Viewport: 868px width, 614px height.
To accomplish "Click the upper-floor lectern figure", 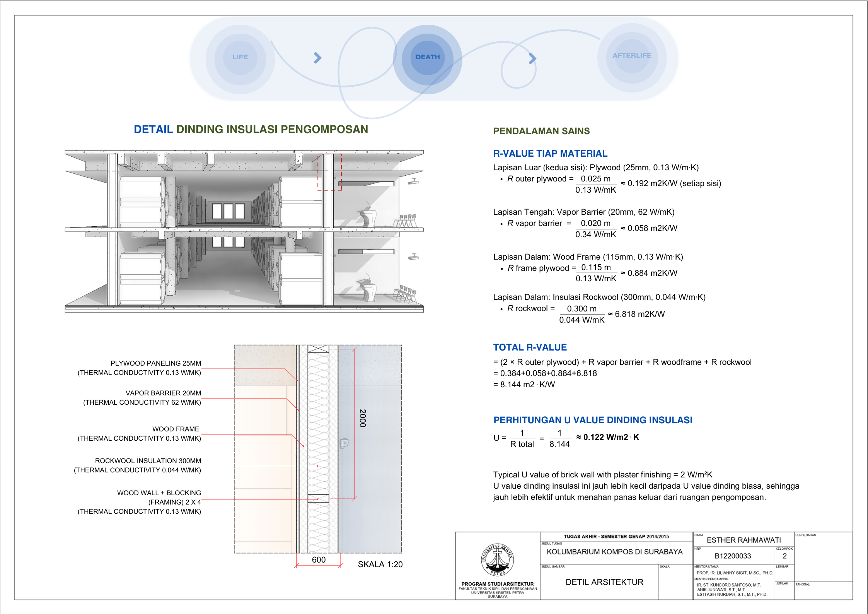I will coord(367,217).
